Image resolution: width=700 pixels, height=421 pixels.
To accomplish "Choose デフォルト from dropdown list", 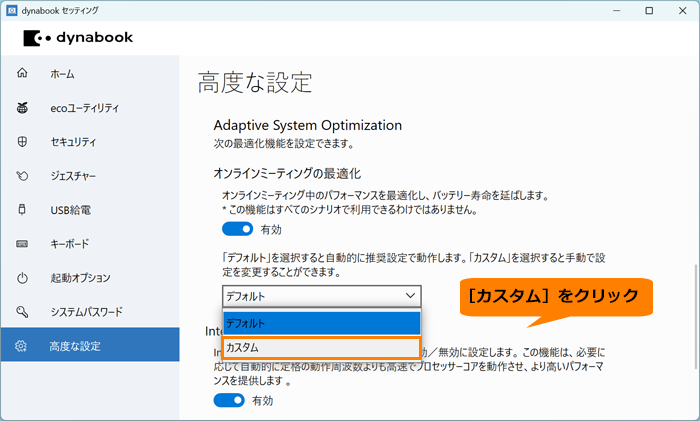I will pos(322,323).
